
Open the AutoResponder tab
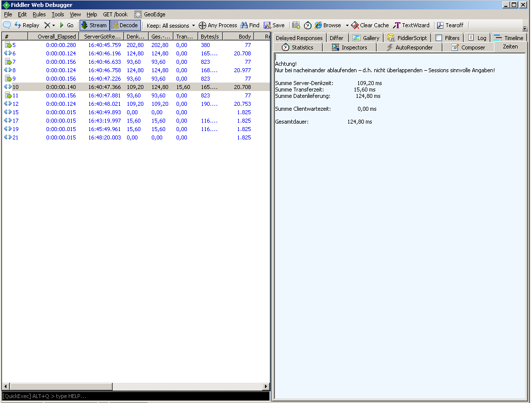click(409, 47)
